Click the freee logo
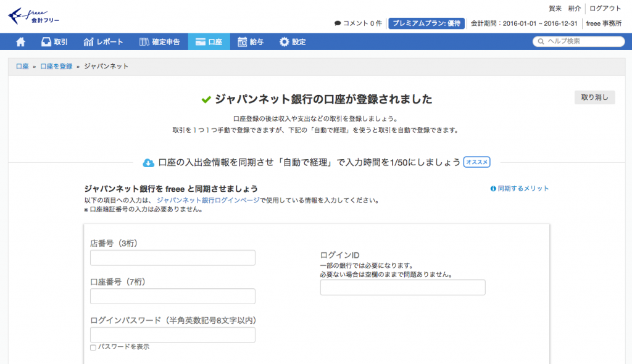Screen dimensions: 632x364 coord(33,16)
